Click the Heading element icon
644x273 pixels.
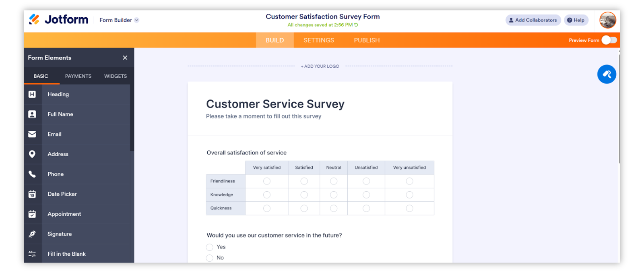tap(32, 94)
